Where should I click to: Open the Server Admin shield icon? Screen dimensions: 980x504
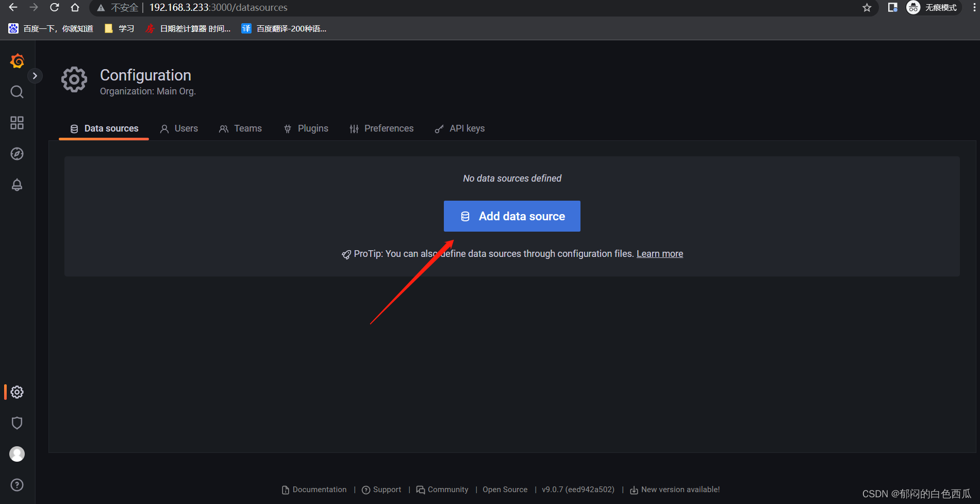[17, 423]
